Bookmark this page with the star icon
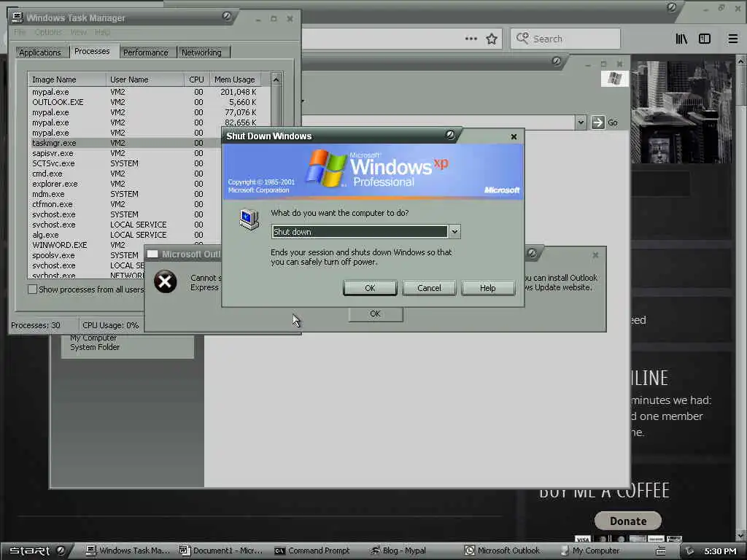Image resolution: width=747 pixels, height=560 pixels. pos(492,39)
